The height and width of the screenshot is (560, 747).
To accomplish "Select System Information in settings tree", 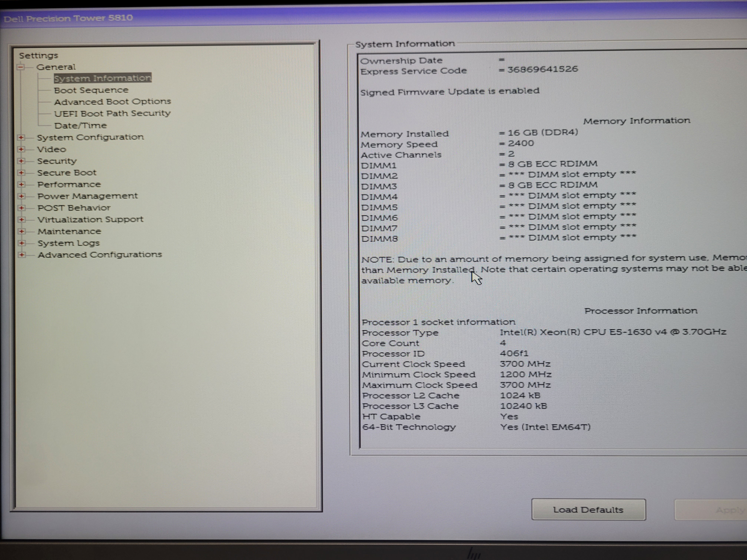I will (x=102, y=78).
